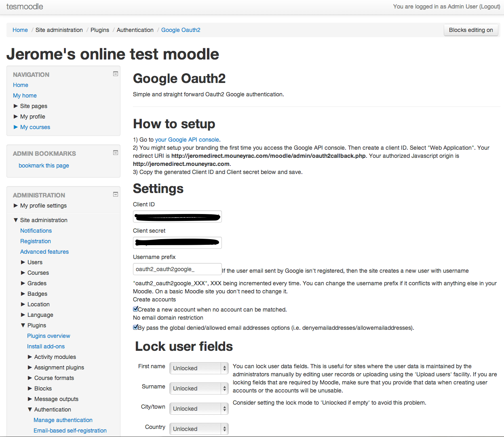Click Authentication in the breadcrumb
Image resolution: width=504 pixels, height=437 pixels.
coord(135,30)
